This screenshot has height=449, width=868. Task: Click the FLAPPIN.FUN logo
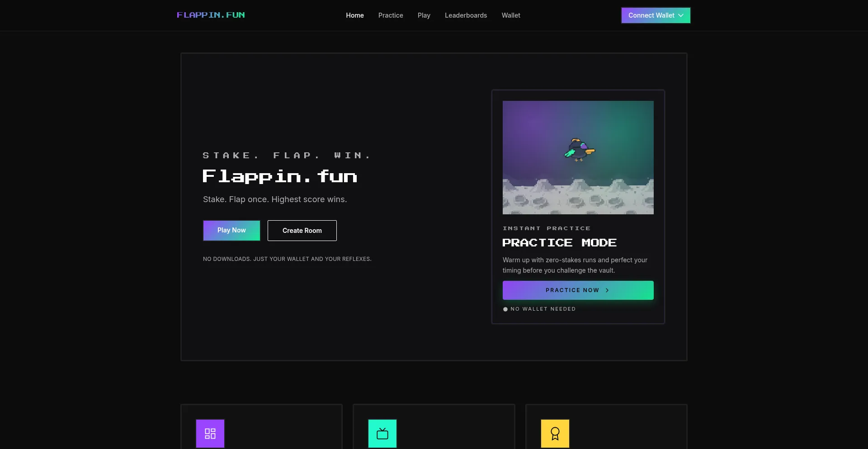pos(211,15)
